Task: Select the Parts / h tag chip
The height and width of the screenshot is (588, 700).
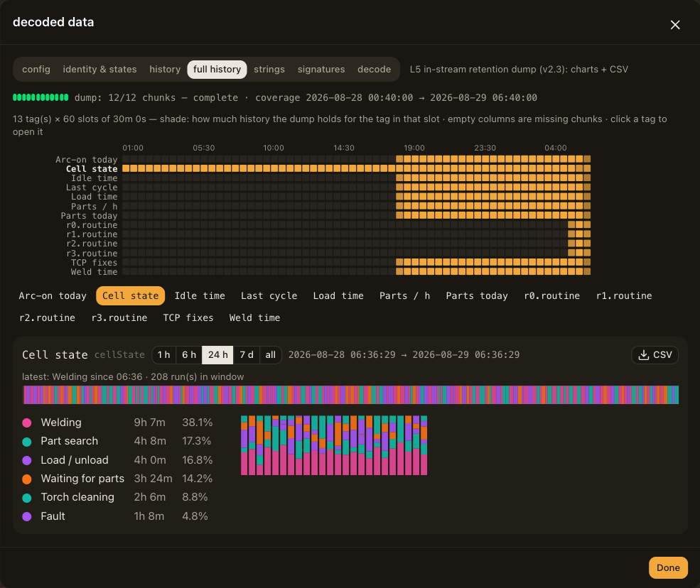Action: point(404,296)
